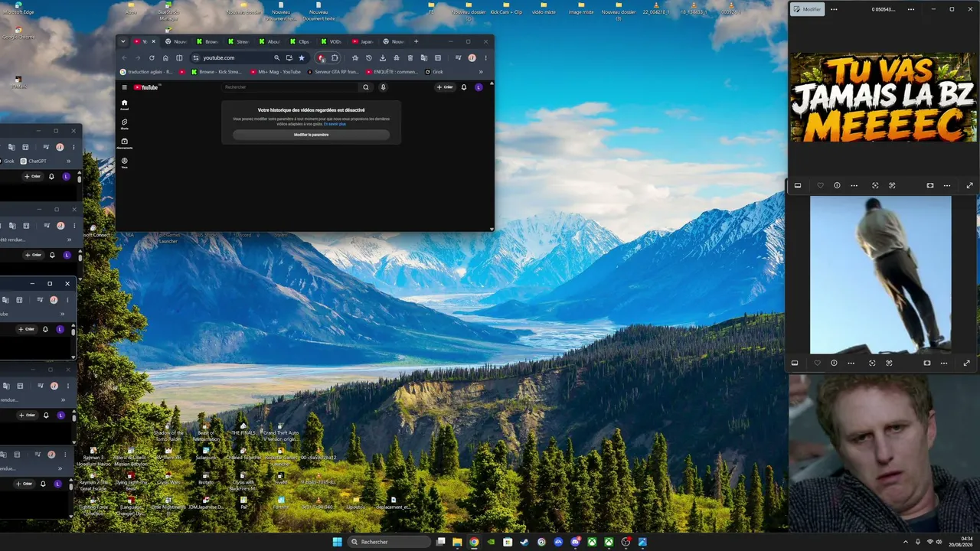
Task: Select the FiveM desktop icon
Action: click(x=280, y=478)
